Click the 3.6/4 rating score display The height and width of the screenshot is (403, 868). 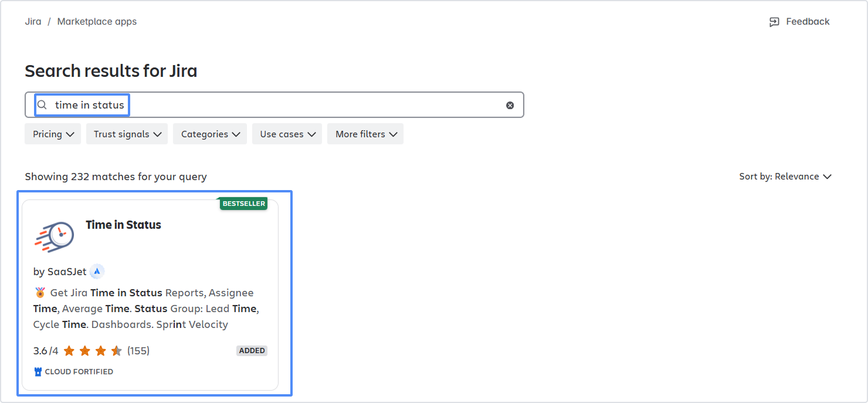coord(46,350)
